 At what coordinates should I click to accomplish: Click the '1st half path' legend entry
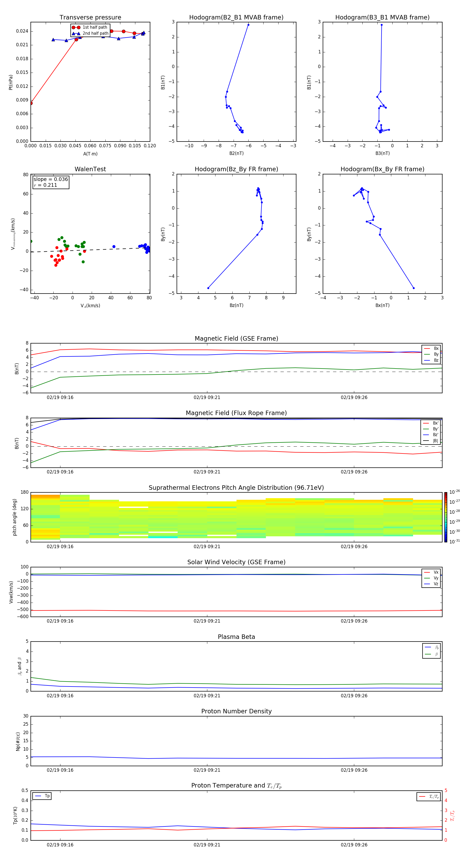click(90, 27)
